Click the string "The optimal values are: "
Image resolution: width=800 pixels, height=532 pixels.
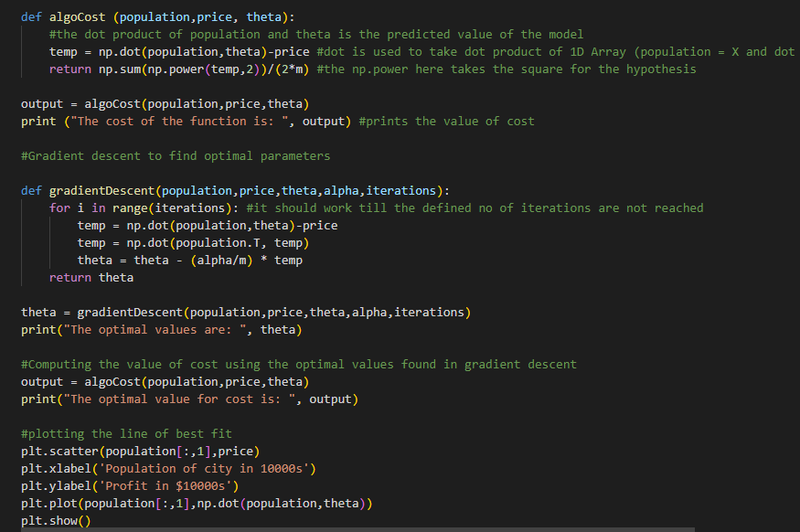tap(155, 329)
